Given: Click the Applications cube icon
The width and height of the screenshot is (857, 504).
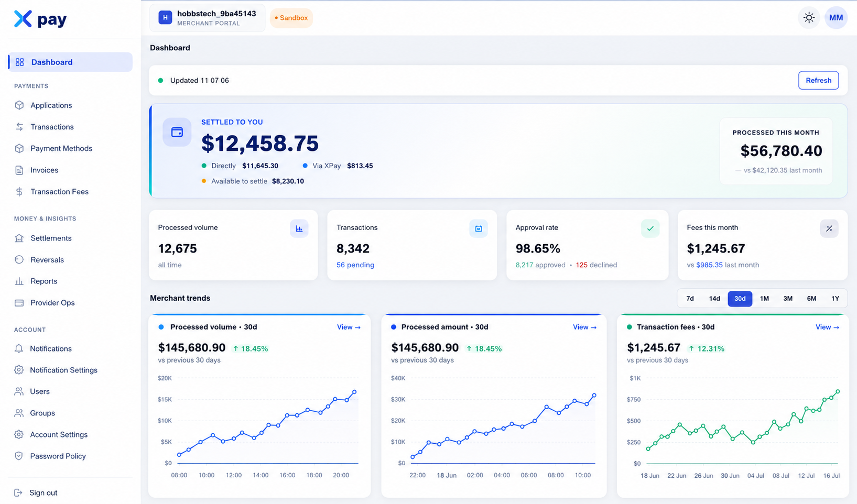Looking at the screenshot, I should [x=19, y=105].
